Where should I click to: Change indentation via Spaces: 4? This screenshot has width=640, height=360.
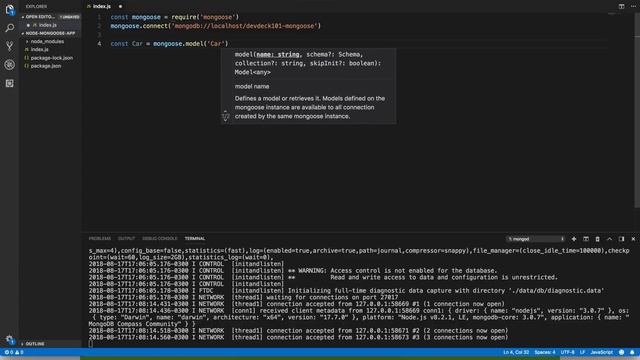[x=545, y=352]
